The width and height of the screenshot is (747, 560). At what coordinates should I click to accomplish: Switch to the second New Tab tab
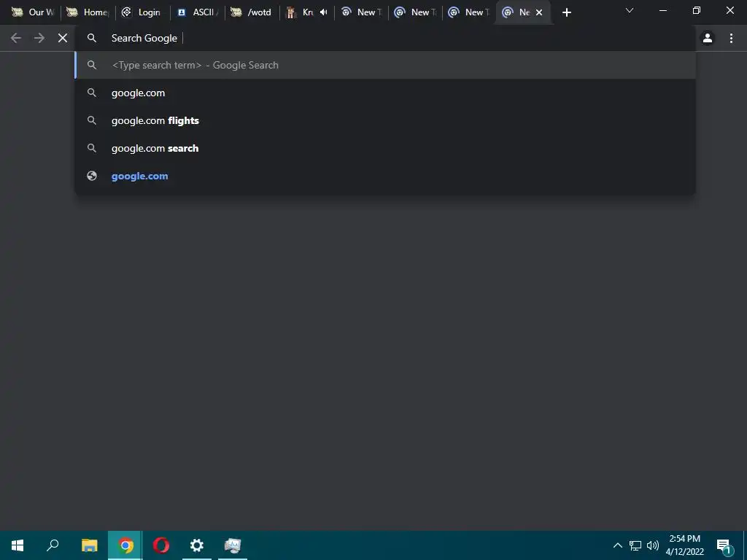415,12
